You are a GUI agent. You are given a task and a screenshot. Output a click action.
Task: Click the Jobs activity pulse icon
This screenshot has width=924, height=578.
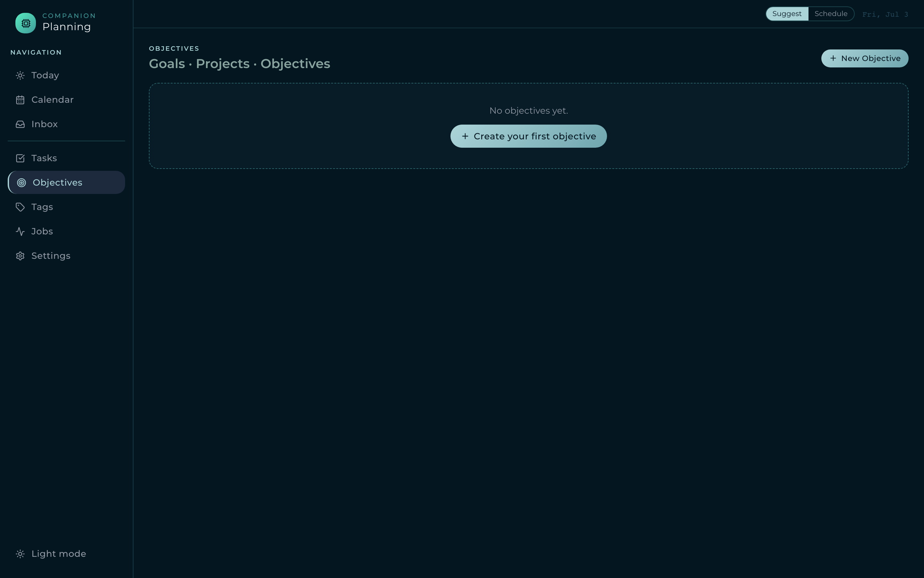tap(20, 232)
